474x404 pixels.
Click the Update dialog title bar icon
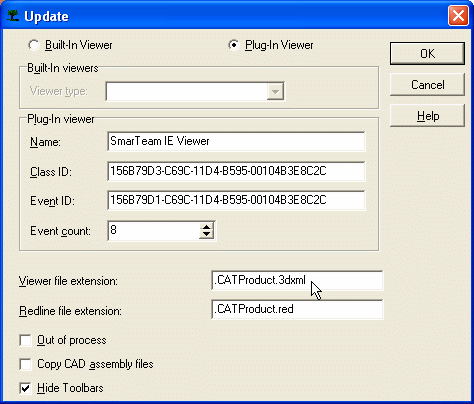click(x=13, y=16)
